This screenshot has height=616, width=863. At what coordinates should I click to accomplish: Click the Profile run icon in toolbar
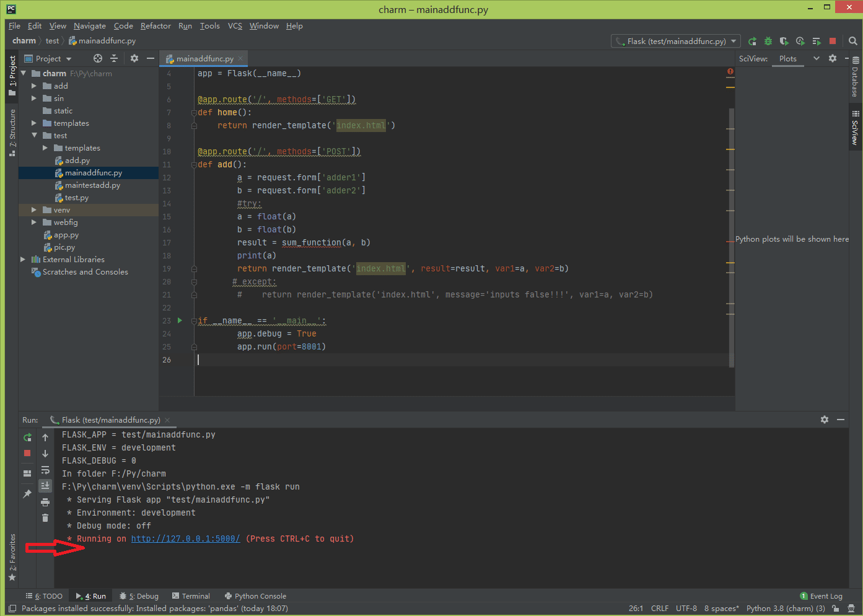800,42
